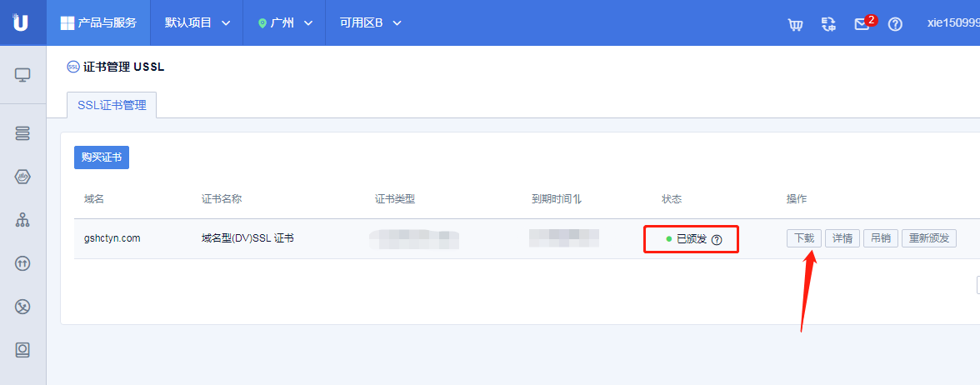Image resolution: width=980 pixels, height=385 pixels.
Task: Click the help question mark icon in header
Action: pos(895,24)
